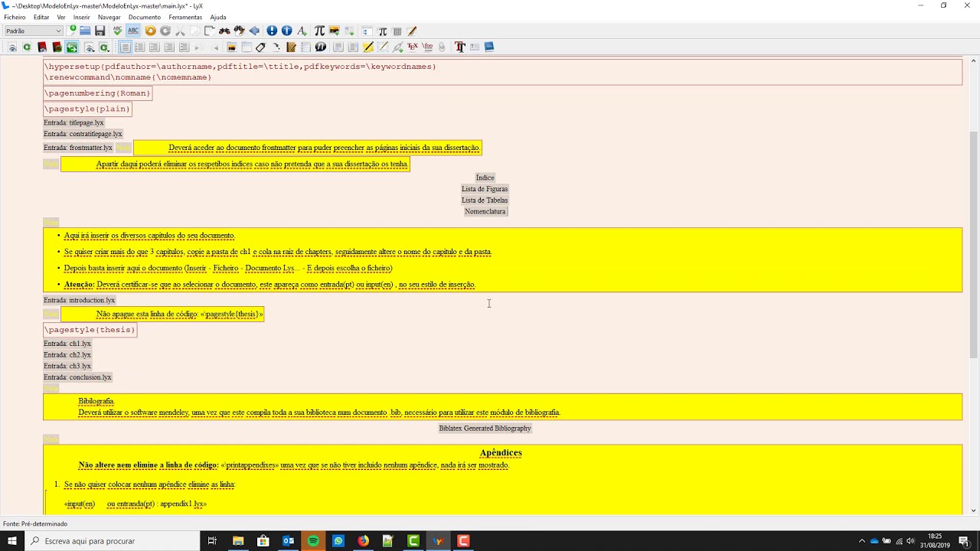The width and height of the screenshot is (980, 551).
Task: Toggle the math toolbar (small pi icon)
Action: [382, 31]
